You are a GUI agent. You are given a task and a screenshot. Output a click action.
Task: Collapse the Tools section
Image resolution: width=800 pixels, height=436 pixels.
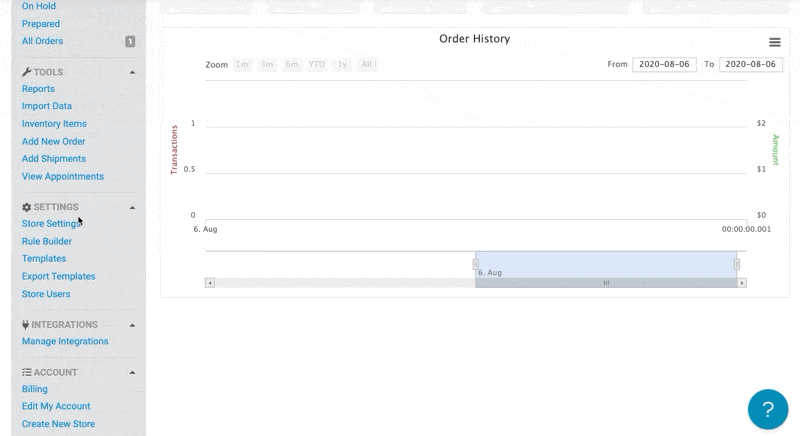pyautogui.click(x=132, y=73)
